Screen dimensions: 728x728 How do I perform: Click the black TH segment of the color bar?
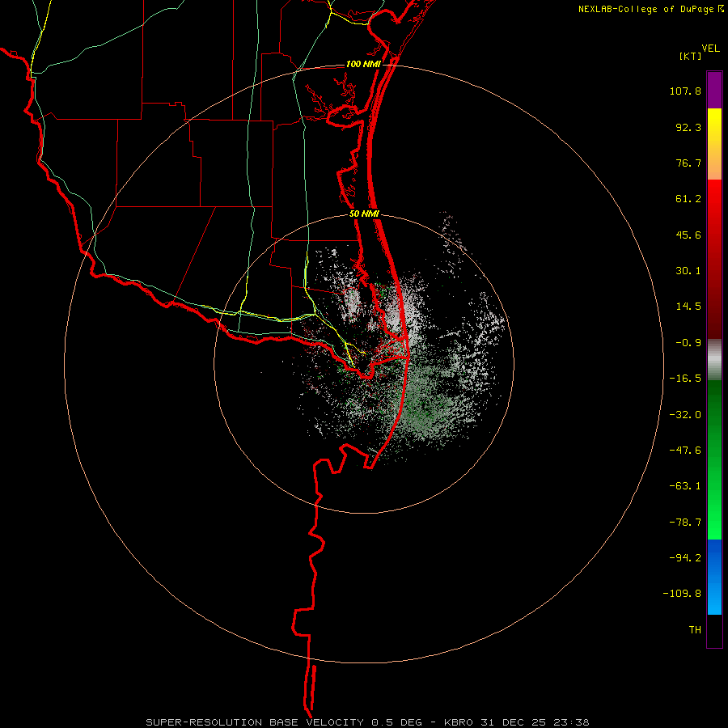pos(714,631)
